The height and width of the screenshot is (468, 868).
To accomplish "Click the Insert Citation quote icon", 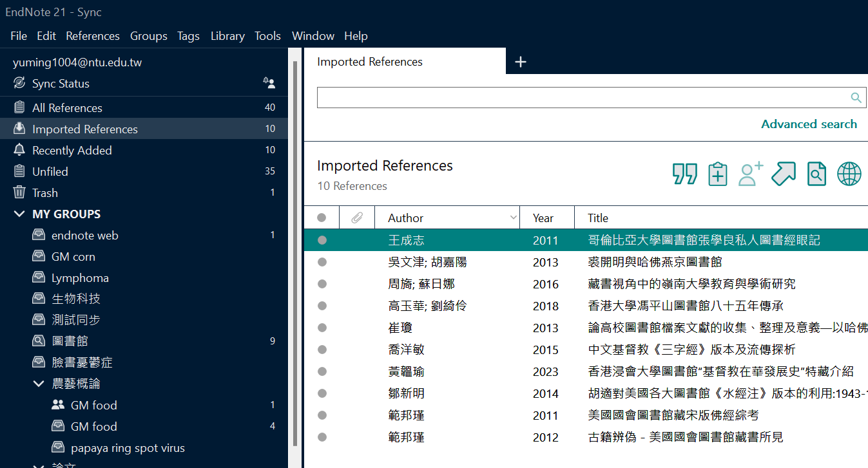I will click(684, 174).
